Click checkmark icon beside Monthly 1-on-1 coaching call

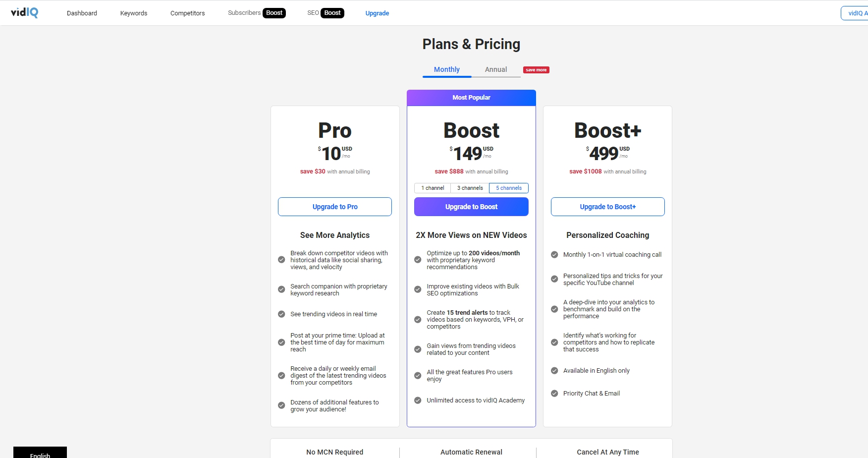(x=554, y=255)
